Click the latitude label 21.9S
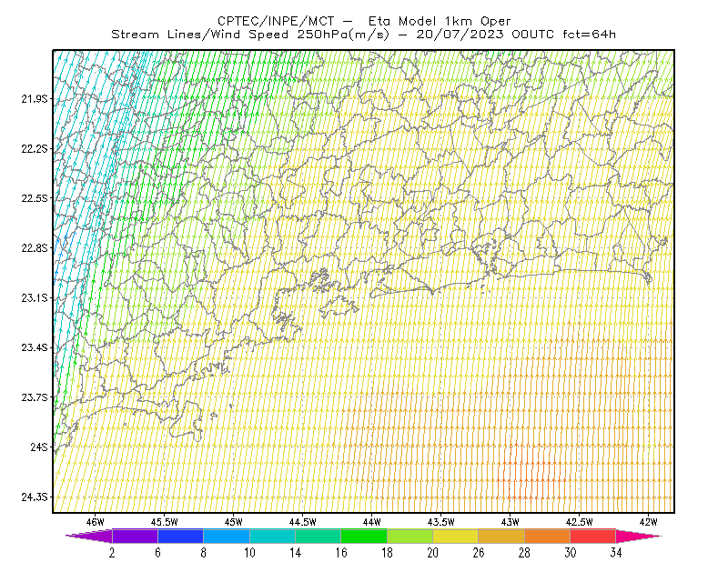This screenshot has width=728, height=562. tap(35, 99)
